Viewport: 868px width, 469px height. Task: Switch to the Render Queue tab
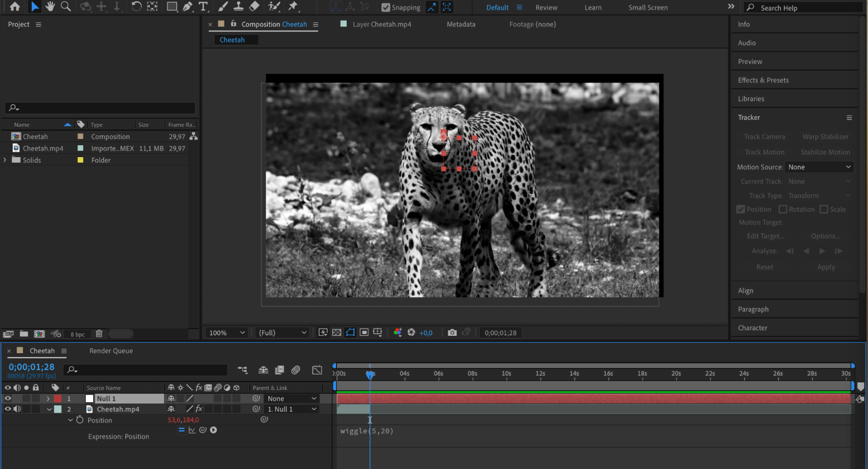point(111,351)
